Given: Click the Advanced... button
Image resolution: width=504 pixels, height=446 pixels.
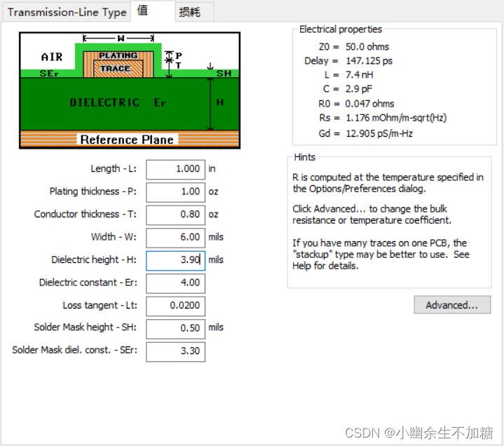Looking at the screenshot, I should click(452, 305).
